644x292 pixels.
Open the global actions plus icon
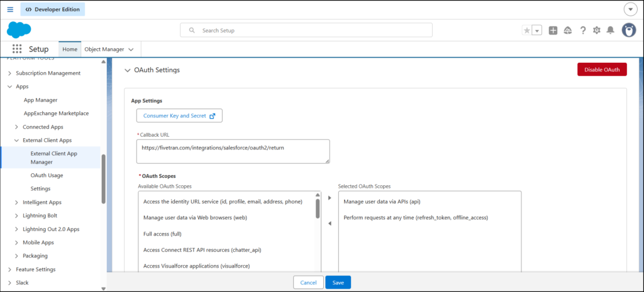[553, 30]
